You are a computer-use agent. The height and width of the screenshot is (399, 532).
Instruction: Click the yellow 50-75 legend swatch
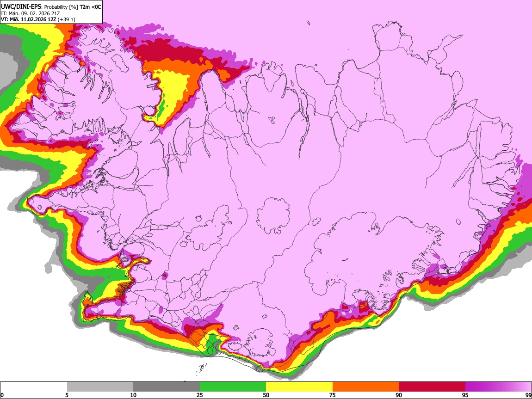click(299, 387)
